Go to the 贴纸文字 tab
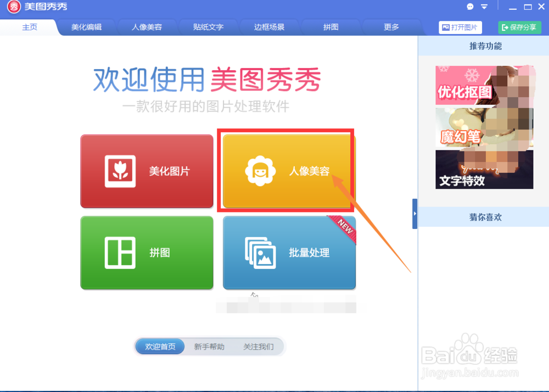This screenshot has width=549, height=392. [x=208, y=27]
